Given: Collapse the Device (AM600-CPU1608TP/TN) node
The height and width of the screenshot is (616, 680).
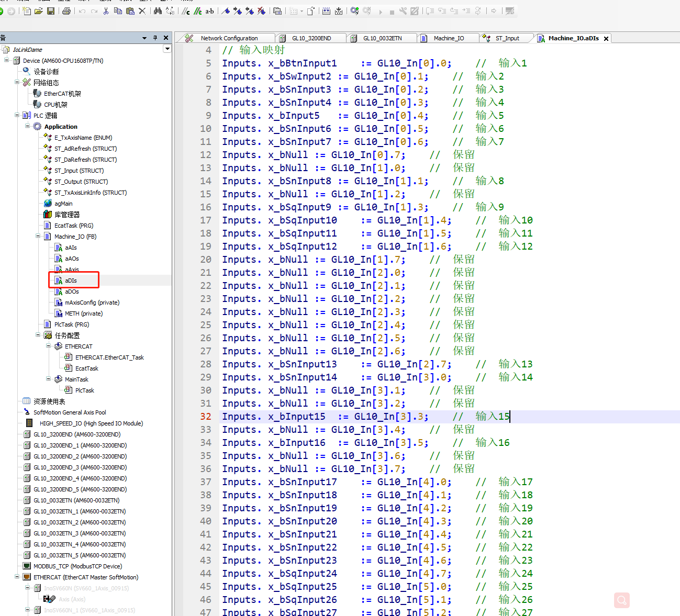Looking at the screenshot, I should coord(7,61).
